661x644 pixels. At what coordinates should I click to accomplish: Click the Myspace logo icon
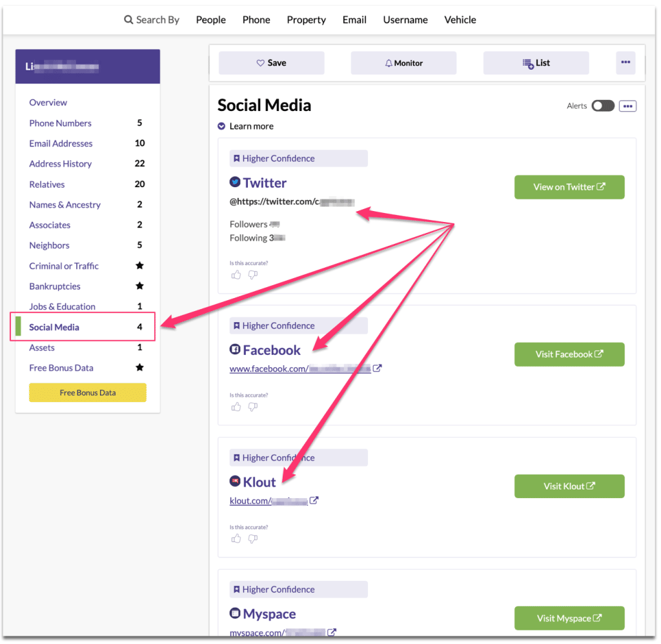pyautogui.click(x=235, y=613)
